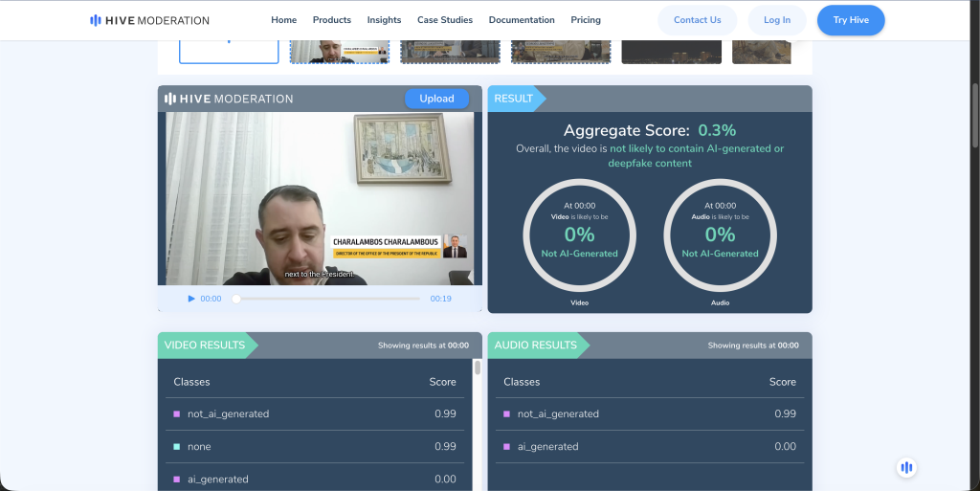980x491 pixels.
Task: Click the Hive Moderation logo in header
Action: (x=149, y=20)
